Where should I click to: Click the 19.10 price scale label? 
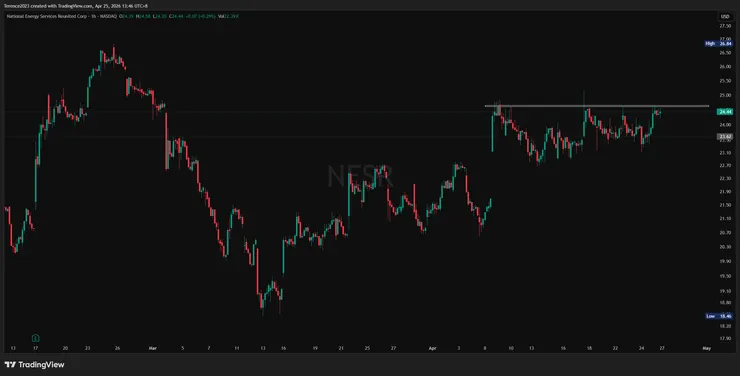tap(725, 291)
